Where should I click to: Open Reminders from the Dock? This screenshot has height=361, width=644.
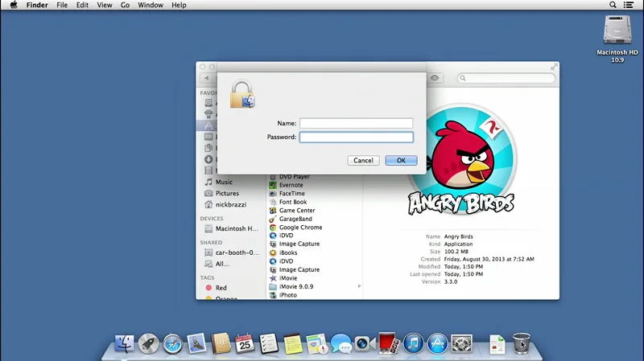[x=269, y=344]
